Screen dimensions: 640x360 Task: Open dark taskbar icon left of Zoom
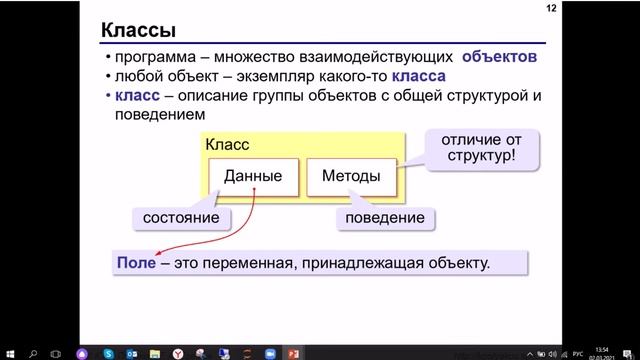[x=247, y=354]
